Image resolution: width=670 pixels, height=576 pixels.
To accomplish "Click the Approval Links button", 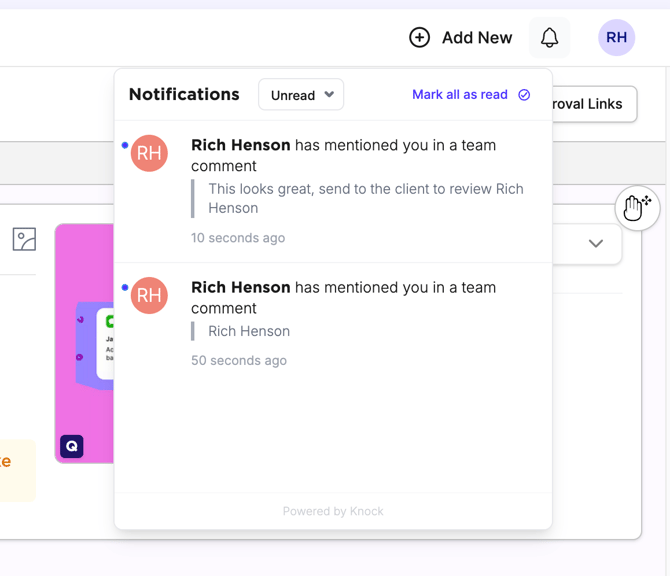I will (x=593, y=104).
